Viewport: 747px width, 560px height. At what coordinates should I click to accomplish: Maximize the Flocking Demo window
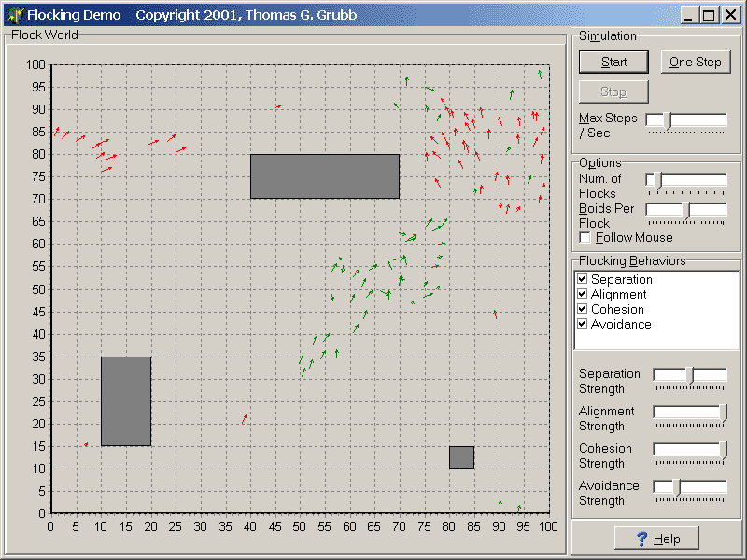(709, 15)
